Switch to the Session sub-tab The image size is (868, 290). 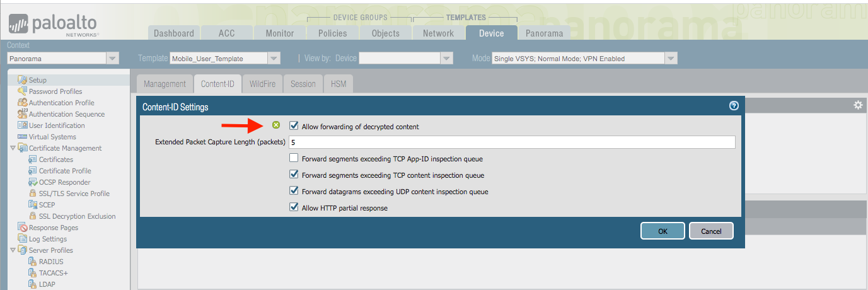tap(303, 84)
